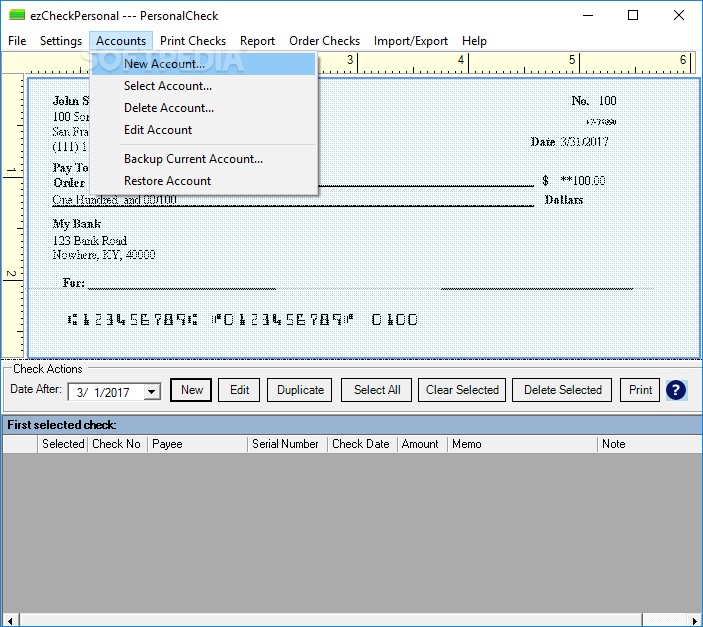The image size is (703, 627).
Task: Click the ezCheckPersonal app icon in title bar
Action: [x=17, y=15]
